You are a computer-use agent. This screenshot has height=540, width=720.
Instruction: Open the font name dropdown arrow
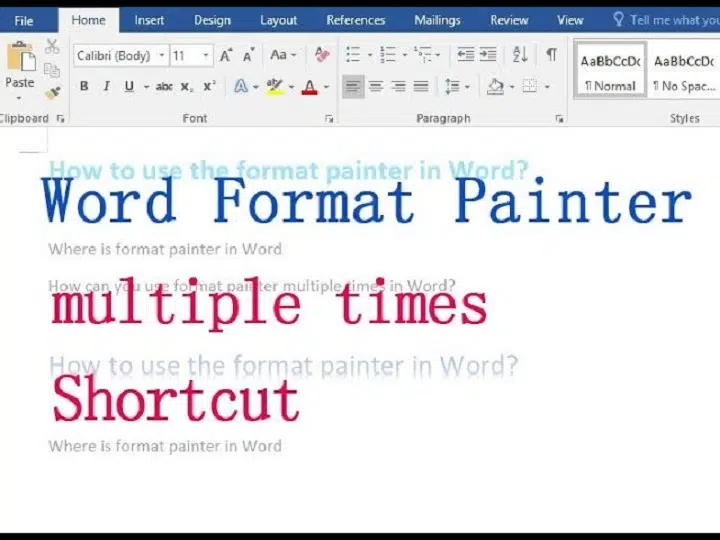point(162,56)
